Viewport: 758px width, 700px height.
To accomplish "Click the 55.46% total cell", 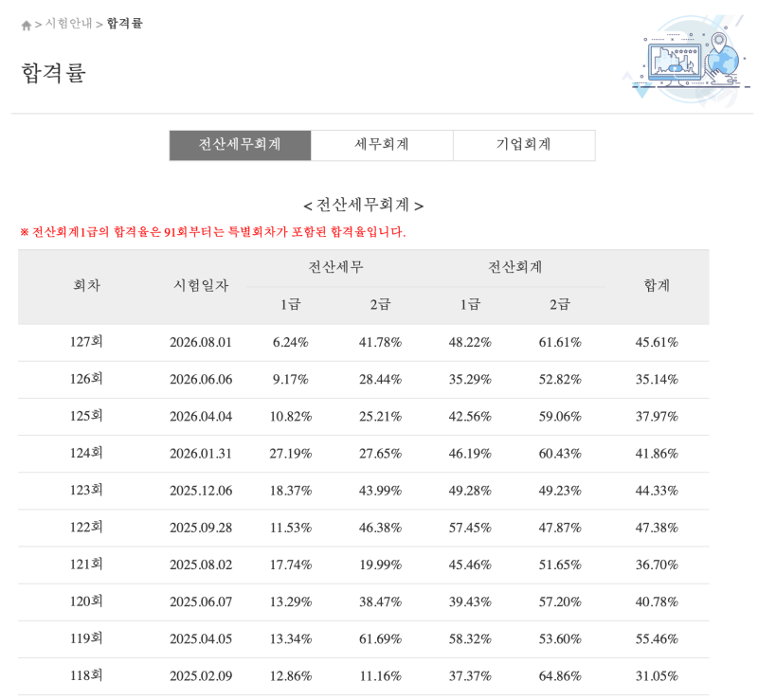I will 657,639.
